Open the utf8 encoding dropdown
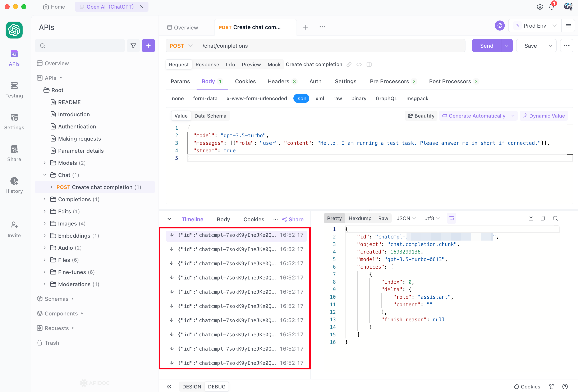The height and width of the screenshot is (392, 578). tap(432, 218)
